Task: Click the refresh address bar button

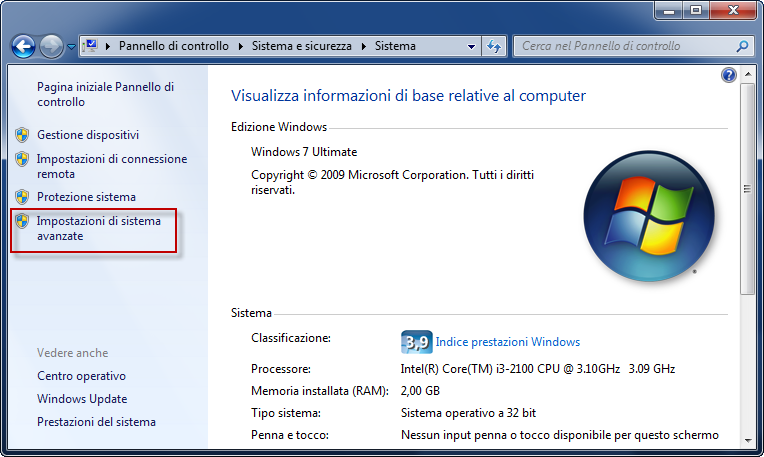Action: point(494,46)
